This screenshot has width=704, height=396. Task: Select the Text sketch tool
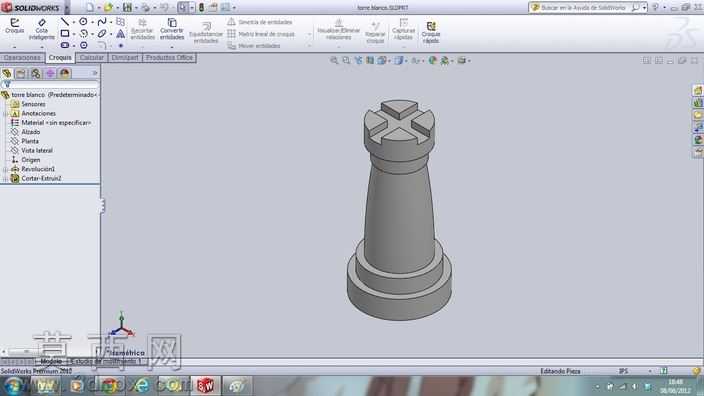[121, 33]
